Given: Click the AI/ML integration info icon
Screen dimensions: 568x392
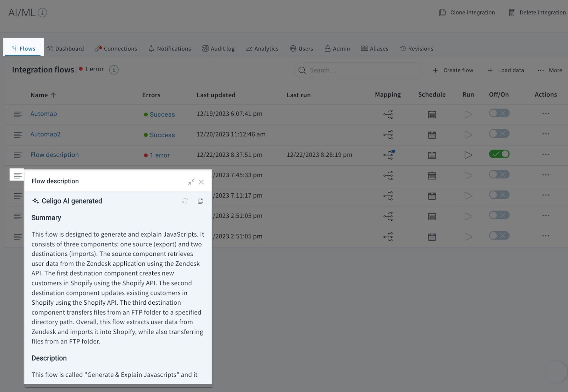Looking at the screenshot, I should [x=43, y=12].
